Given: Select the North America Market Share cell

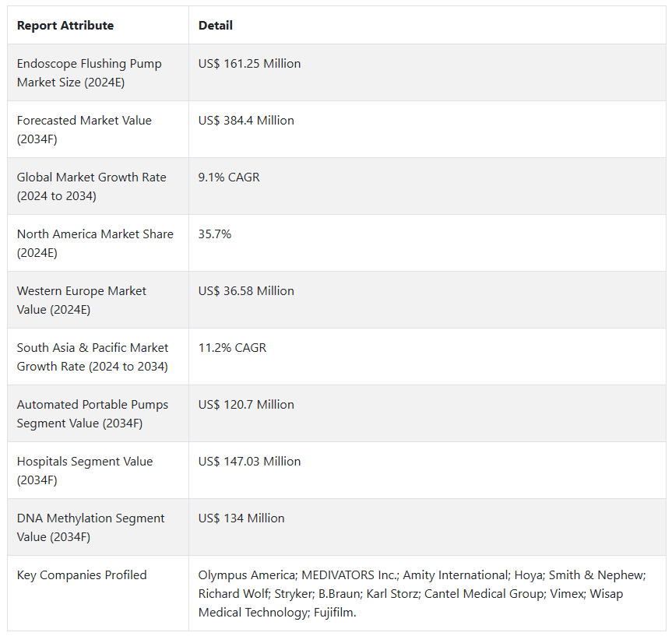Looking at the screenshot, I should click(95, 244).
